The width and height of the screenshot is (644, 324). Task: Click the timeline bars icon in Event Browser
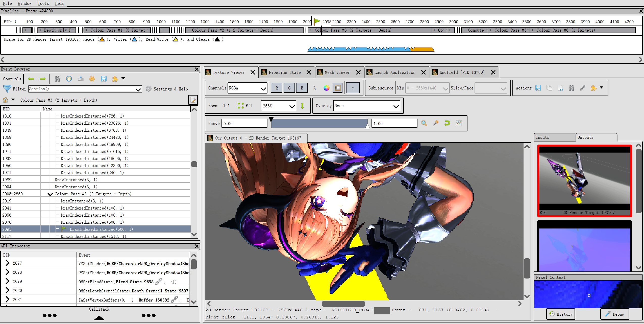tap(81, 79)
